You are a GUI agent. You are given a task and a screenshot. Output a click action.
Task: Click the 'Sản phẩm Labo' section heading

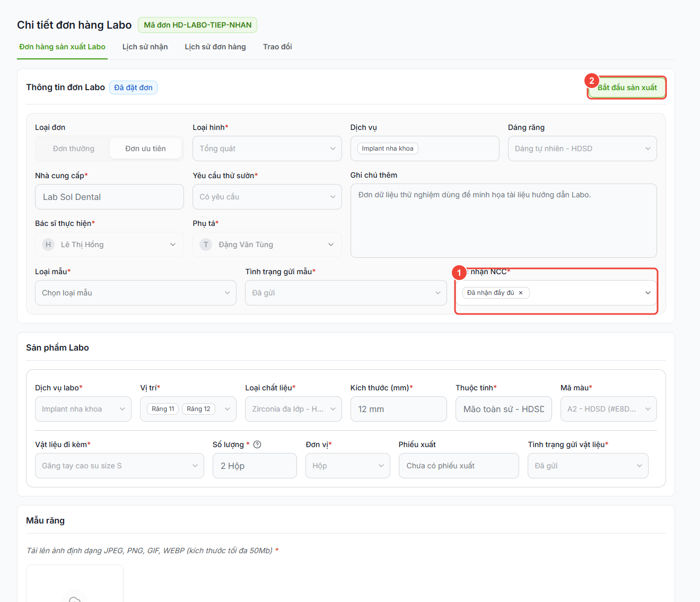click(57, 347)
